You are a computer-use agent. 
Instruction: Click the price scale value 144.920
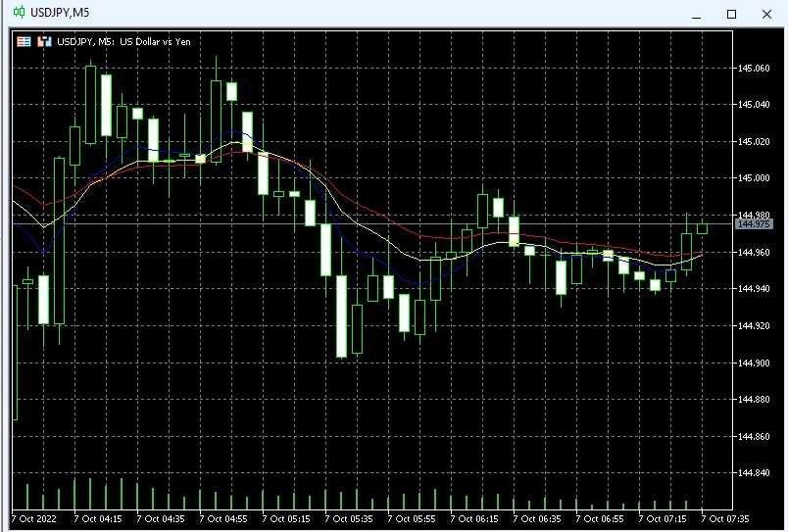pos(754,326)
